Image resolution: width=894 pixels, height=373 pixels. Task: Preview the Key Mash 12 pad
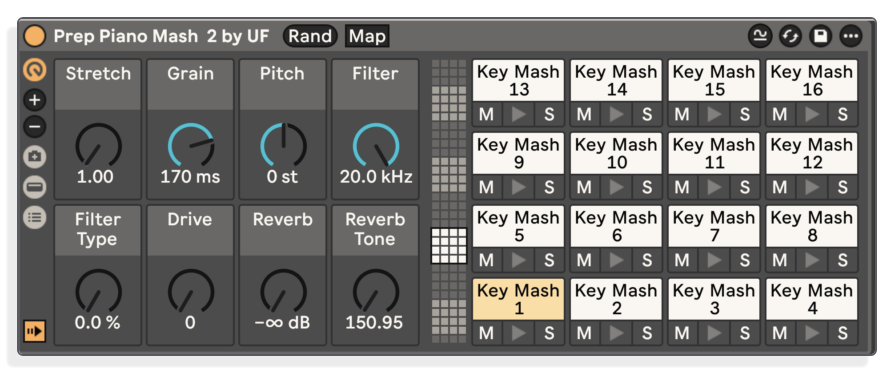click(812, 187)
